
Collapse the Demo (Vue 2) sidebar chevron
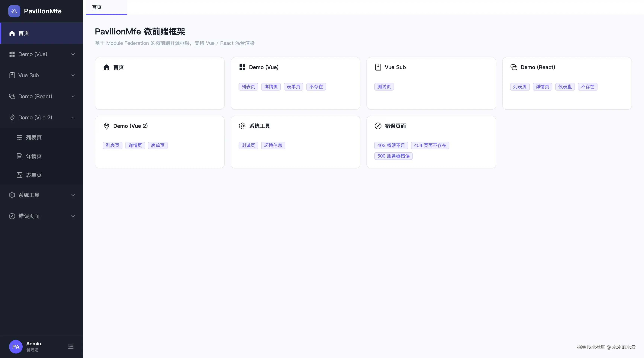pyautogui.click(x=73, y=117)
